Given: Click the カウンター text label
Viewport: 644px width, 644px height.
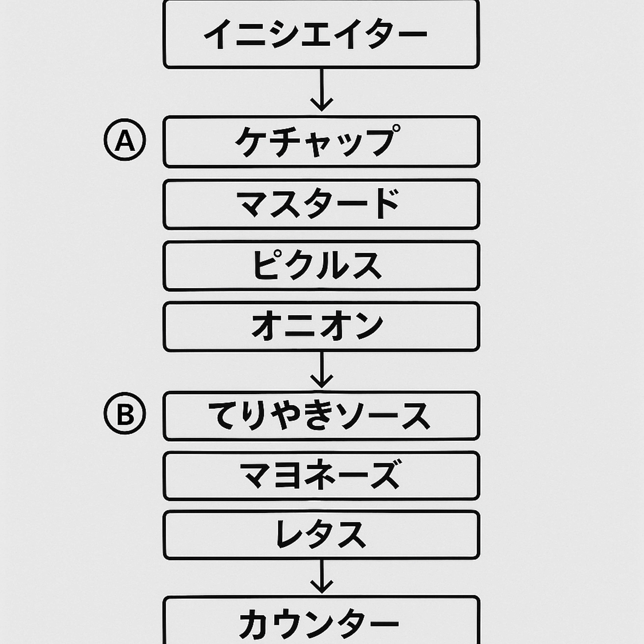Looking at the screenshot, I should (x=319, y=623).
